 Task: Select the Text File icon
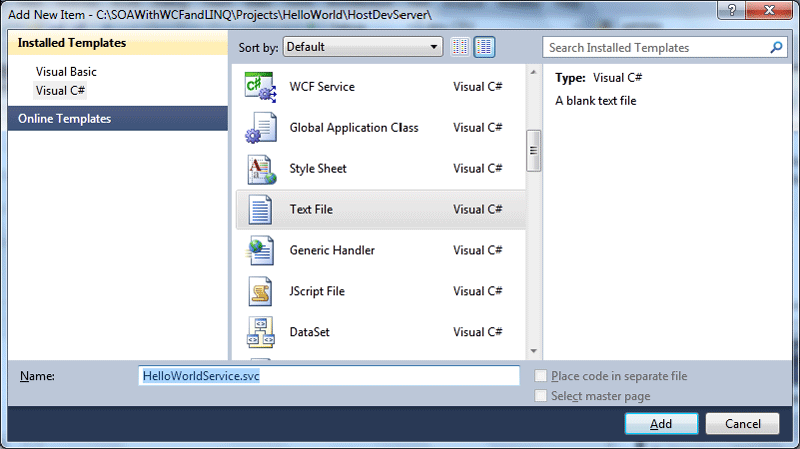click(x=260, y=210)
